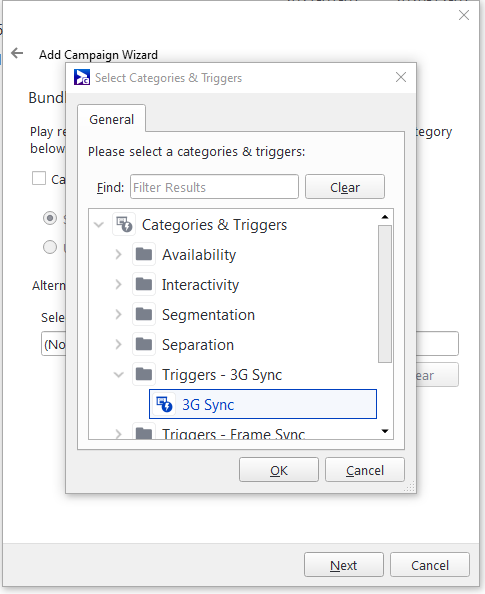Clear the Find filter text
The height and width of the screenshot is (594, 485).
tap(345, 187)
